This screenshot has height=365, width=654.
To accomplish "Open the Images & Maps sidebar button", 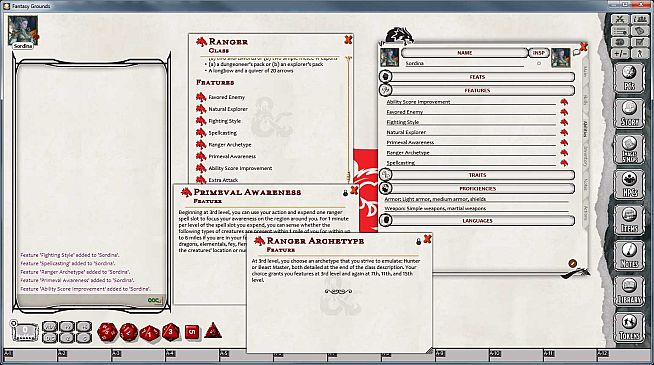I will tap(629, 149).
